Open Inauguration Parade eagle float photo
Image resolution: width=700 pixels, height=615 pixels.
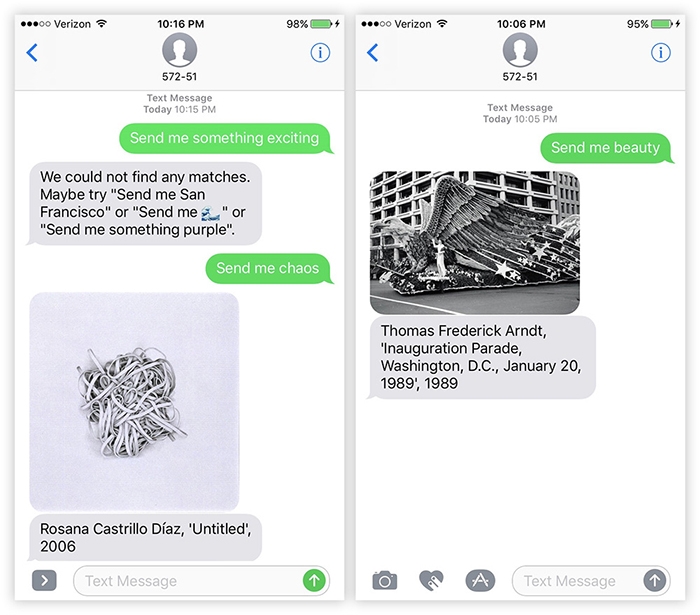tap(475, 242)
